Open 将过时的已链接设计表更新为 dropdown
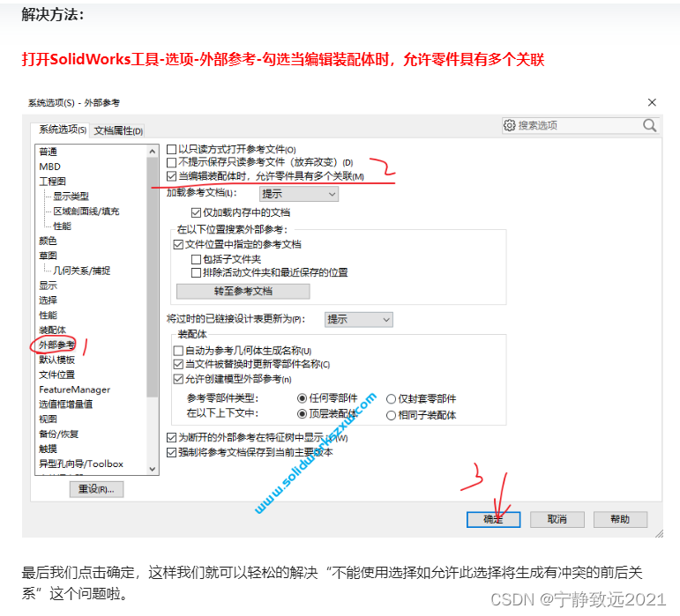 point(359,320)
